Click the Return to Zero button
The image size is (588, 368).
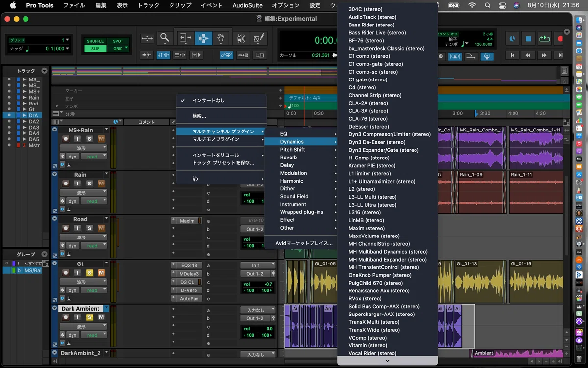(512, 55)
